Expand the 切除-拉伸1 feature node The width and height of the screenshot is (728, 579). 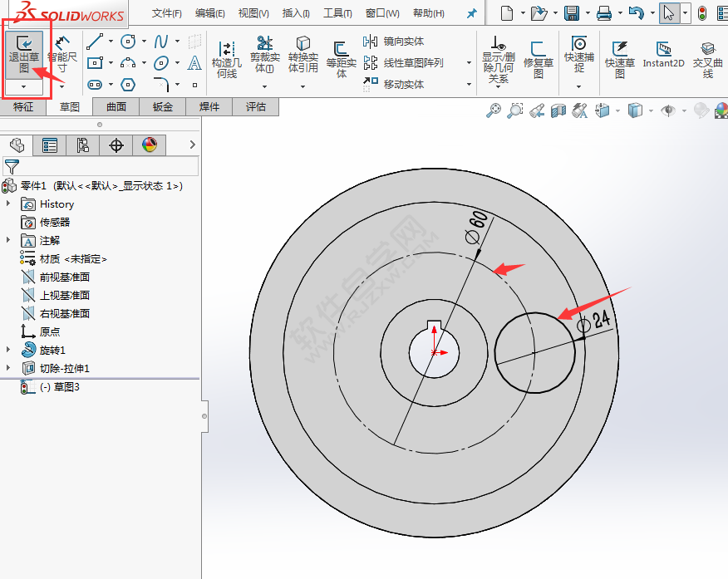pyautogui.click(x=7, y=367)
